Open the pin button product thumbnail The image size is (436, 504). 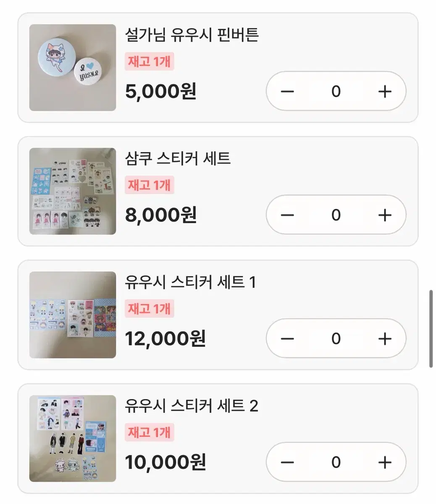pyautogui.click(x=73, y=68)
